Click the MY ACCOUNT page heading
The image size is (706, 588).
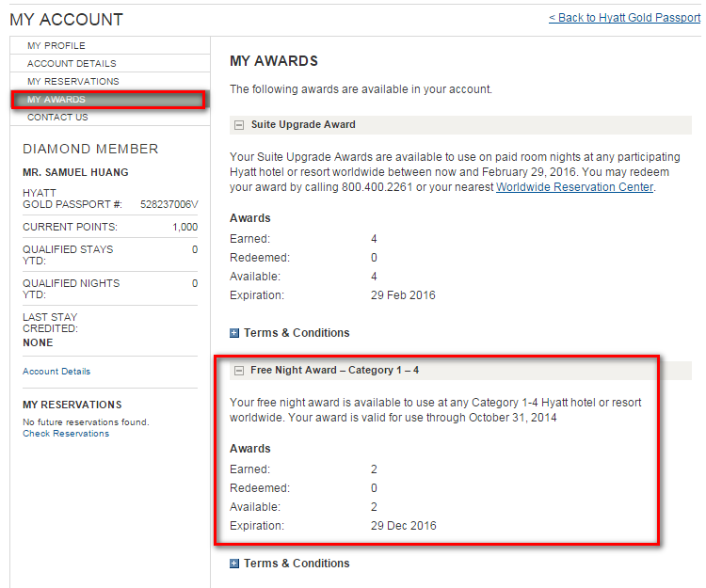click(x=66, y=20)
